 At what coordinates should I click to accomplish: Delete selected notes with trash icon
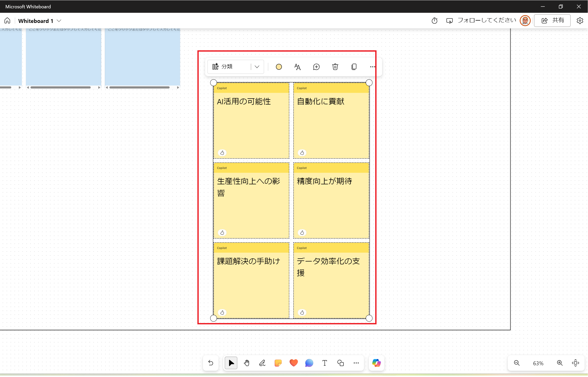[x=335, y=67]
